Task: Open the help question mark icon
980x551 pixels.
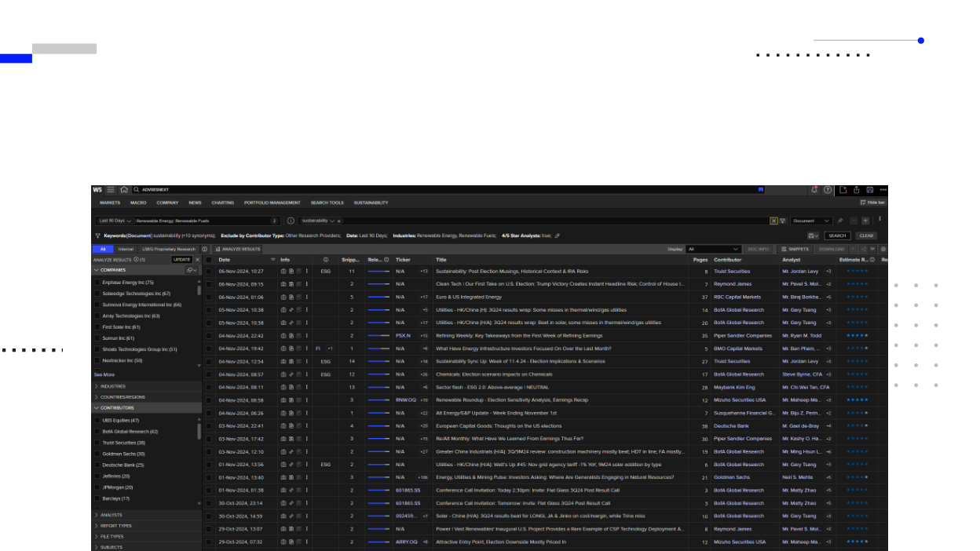Action: (828, 189)
